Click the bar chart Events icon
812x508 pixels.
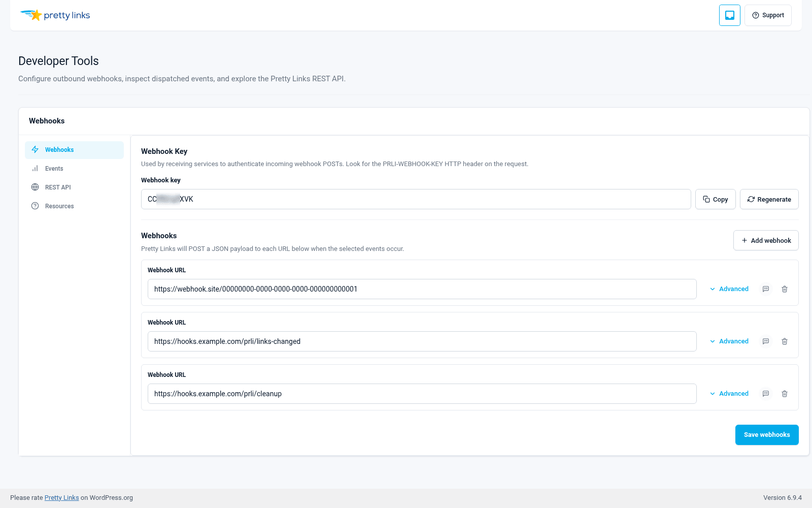click(x=35, y=169)
